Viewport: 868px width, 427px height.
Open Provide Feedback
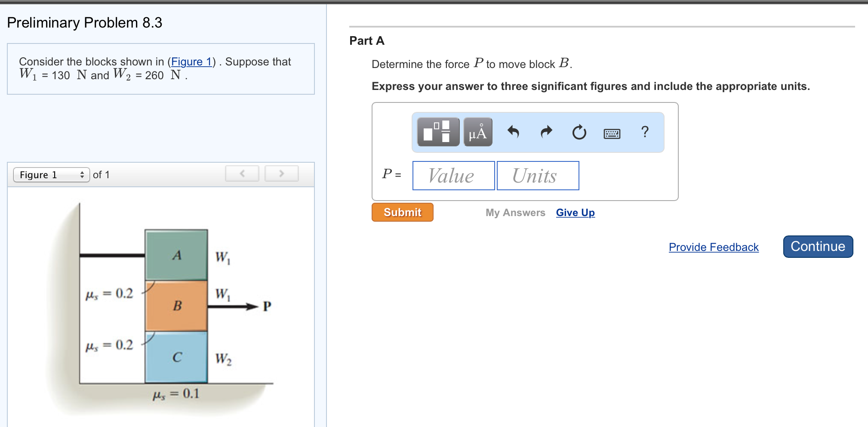click(713, 247)
